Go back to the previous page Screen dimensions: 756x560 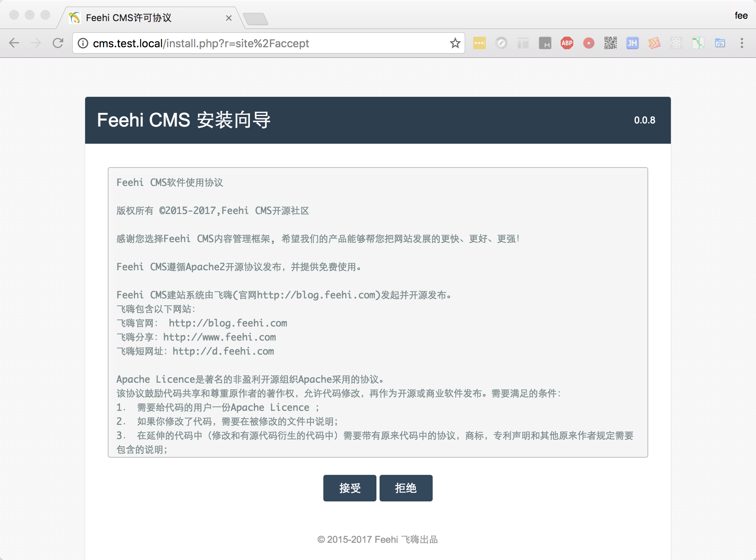coord(14,43)
